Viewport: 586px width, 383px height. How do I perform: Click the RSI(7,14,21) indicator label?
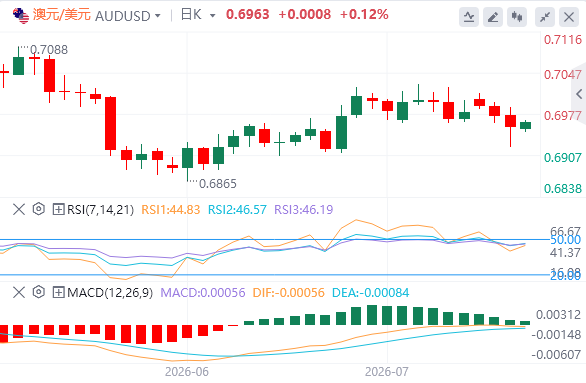pyautogui.click(x=101, y=210)
